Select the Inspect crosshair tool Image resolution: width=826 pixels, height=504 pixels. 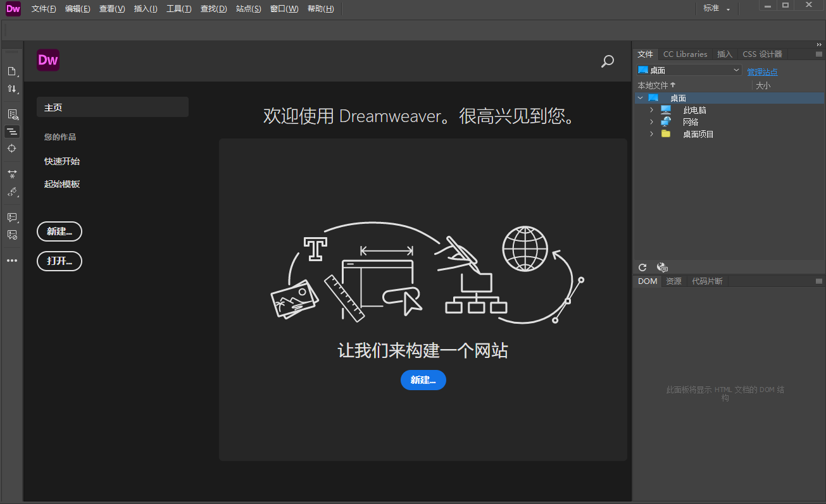pos(12,149)
